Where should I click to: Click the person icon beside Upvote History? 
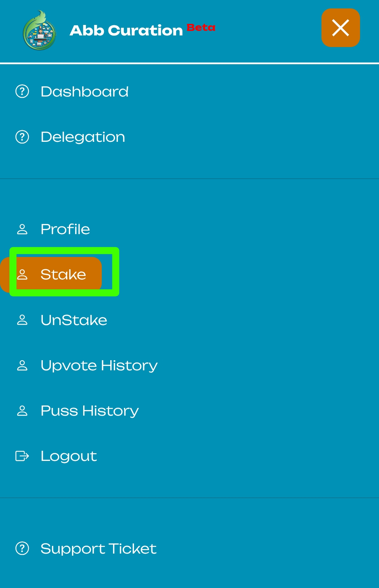coord(22,365)
